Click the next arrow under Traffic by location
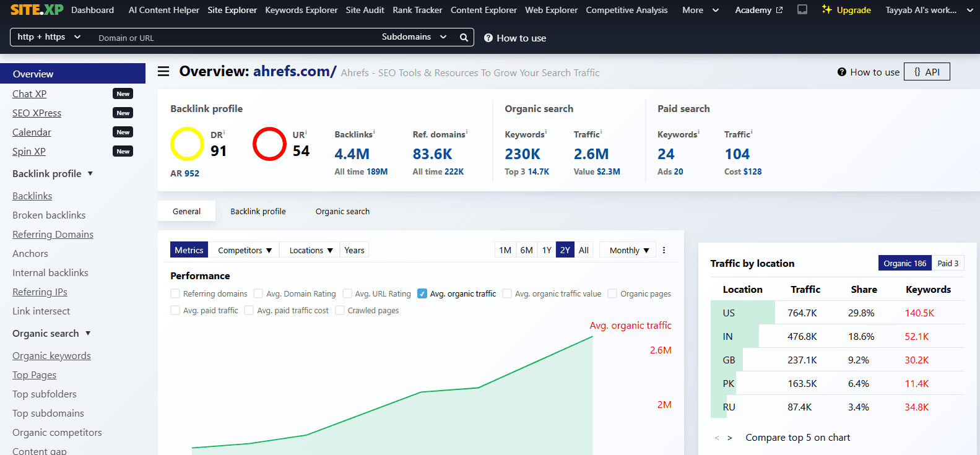The width and height of the screenshot is (980, 455). (x=730, y=438)
